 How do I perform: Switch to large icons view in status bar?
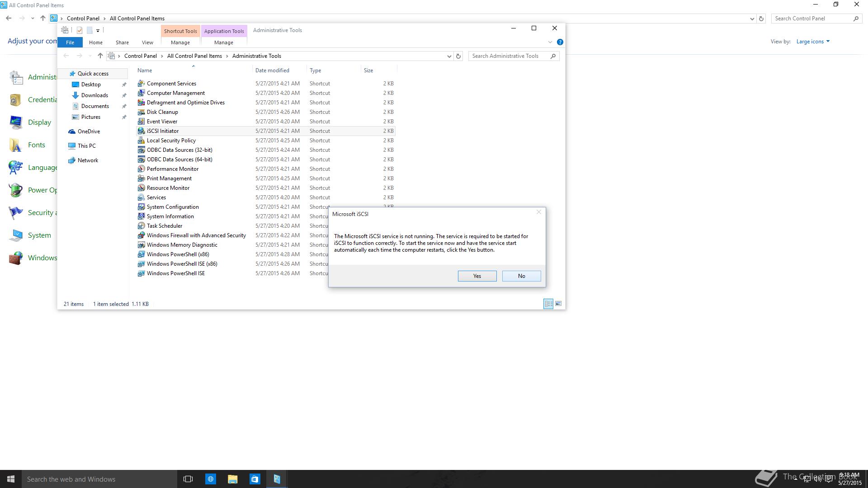pos(558,304)
